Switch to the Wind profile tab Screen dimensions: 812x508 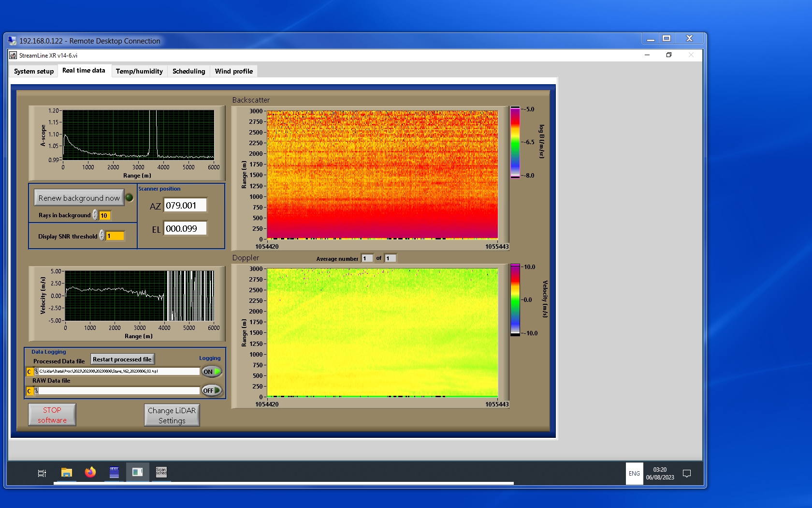[234, 71]
